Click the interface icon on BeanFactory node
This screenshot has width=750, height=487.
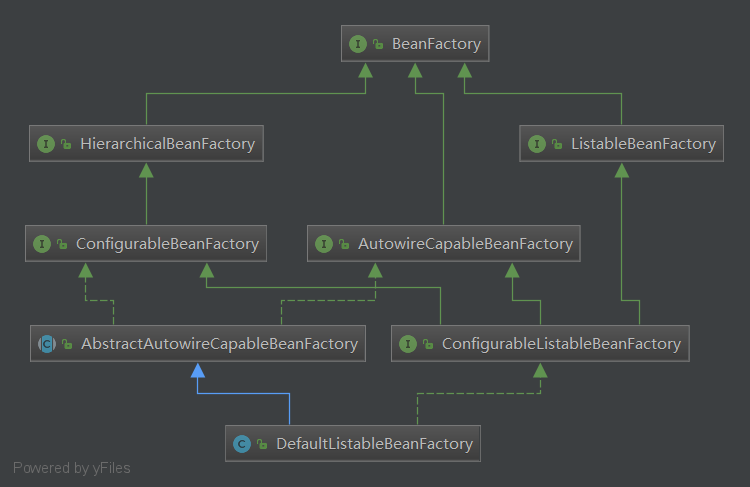click(357, 44)
